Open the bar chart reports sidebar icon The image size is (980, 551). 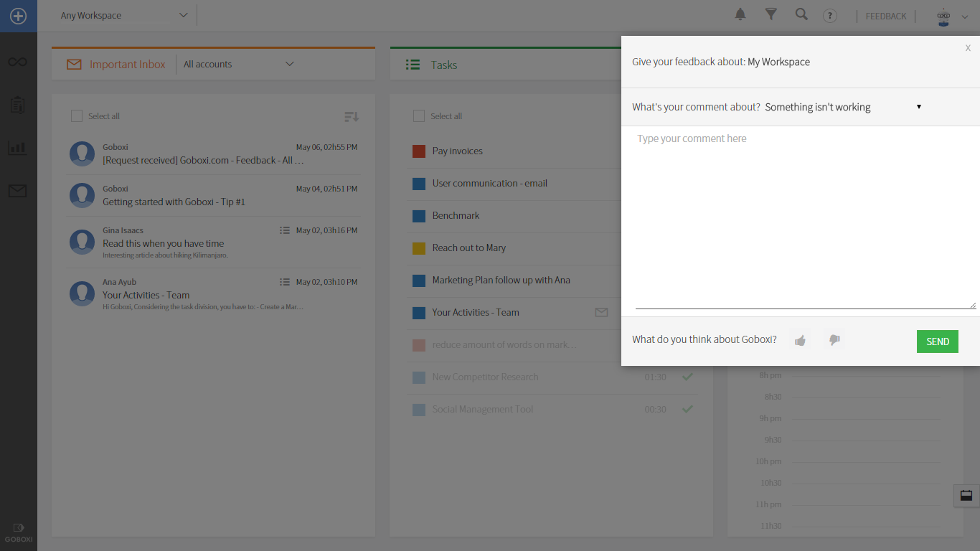coord(18,148)
